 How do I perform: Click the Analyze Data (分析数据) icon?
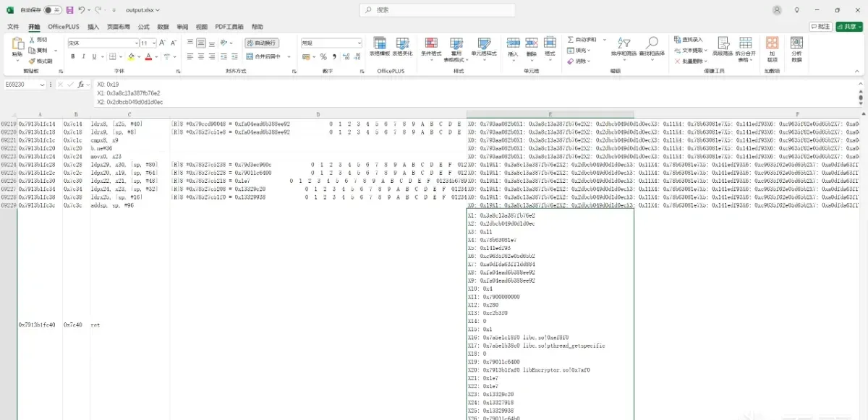click(796, 49)
